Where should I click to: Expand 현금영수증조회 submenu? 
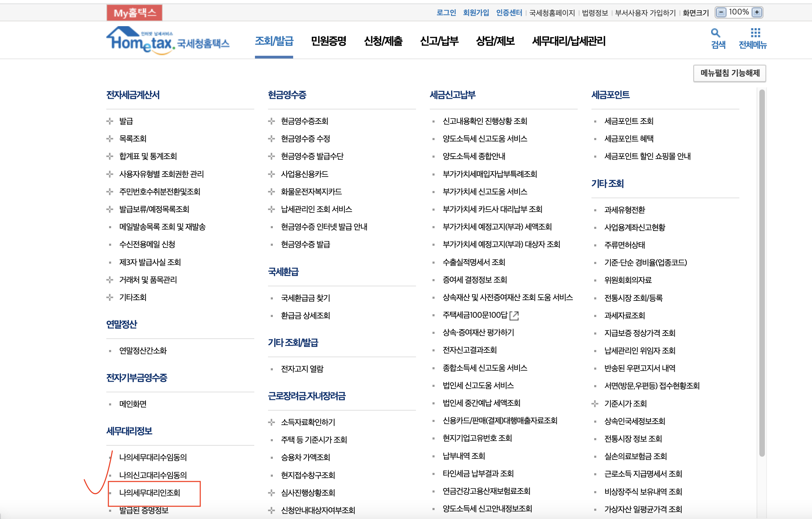click(x=271, y=121)
